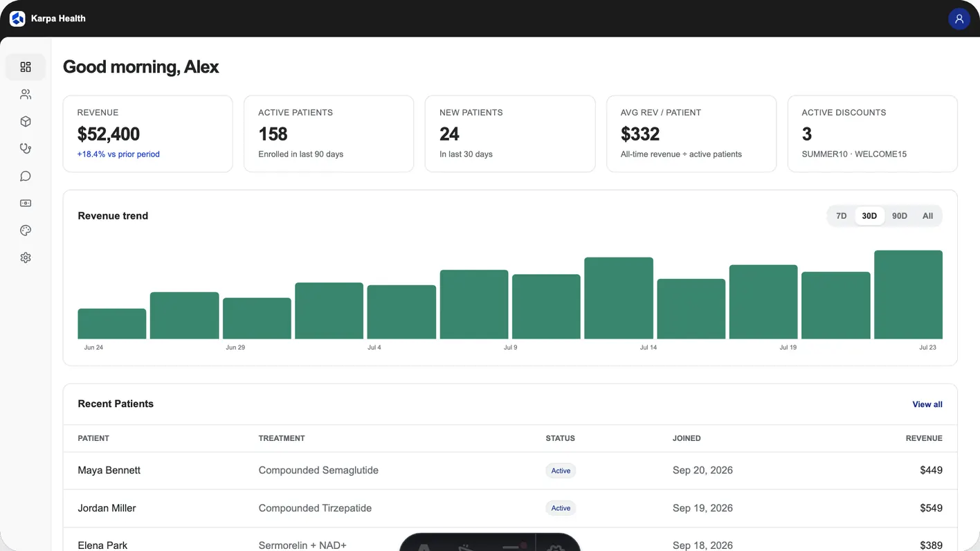Screen dimensions: 980x551
Task: Click the REVENUE column header
Action: coord(924,438)
